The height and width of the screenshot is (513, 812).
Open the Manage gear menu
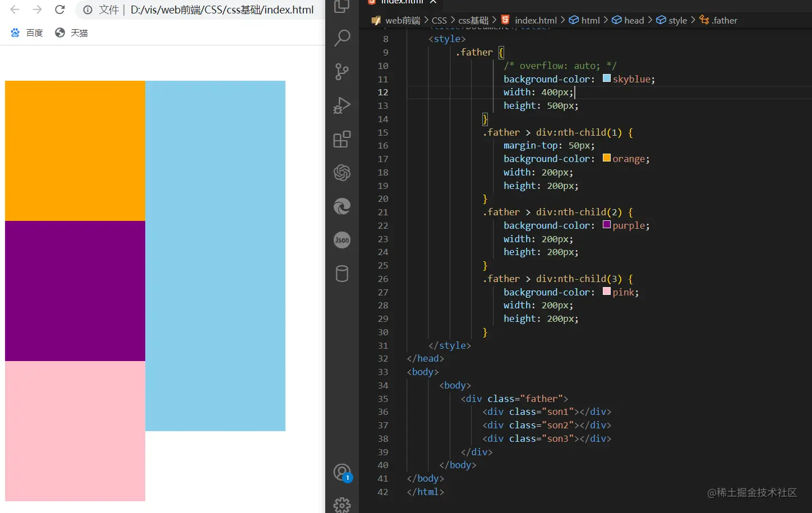coord(342,505)
